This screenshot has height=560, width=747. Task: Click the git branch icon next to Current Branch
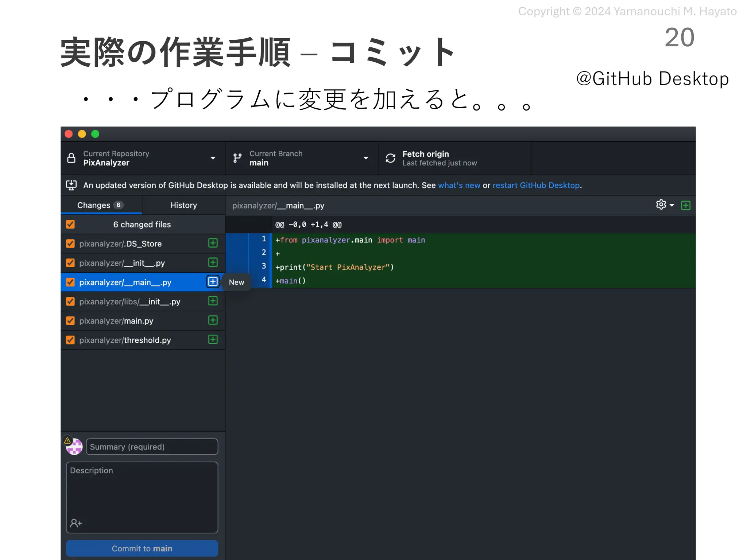click(x=237, y=158)
